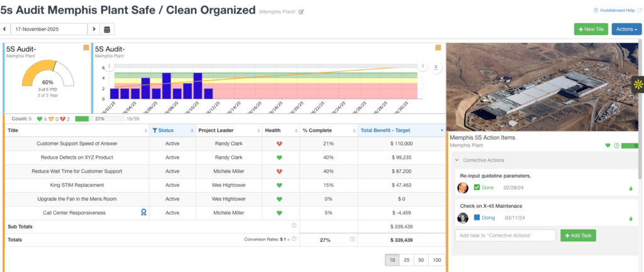Screen dimensions: 644x272
Task: Click the clock icon on Action Items tile
Action: click(616, 145)
